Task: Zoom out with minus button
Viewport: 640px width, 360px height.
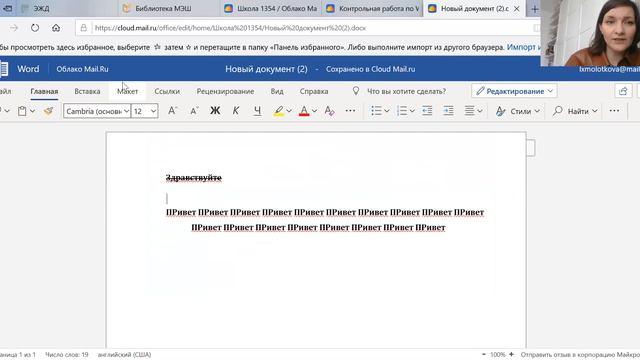Action: click(484, 354)
